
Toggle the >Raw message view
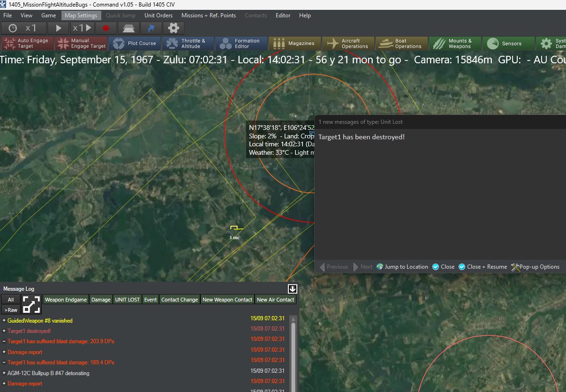tap(11, 310)
